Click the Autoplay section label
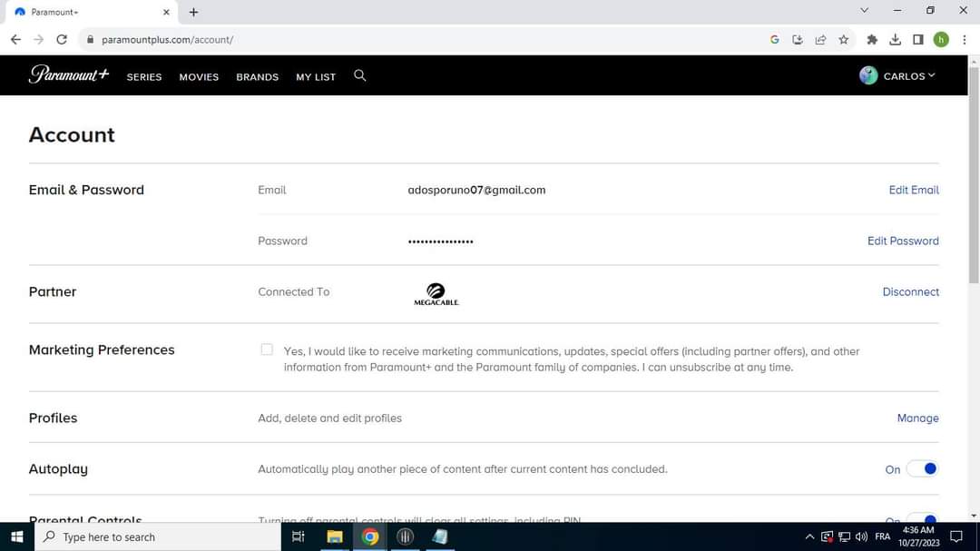The width and height of the screenshot is (980, 551). coord(58,469)
